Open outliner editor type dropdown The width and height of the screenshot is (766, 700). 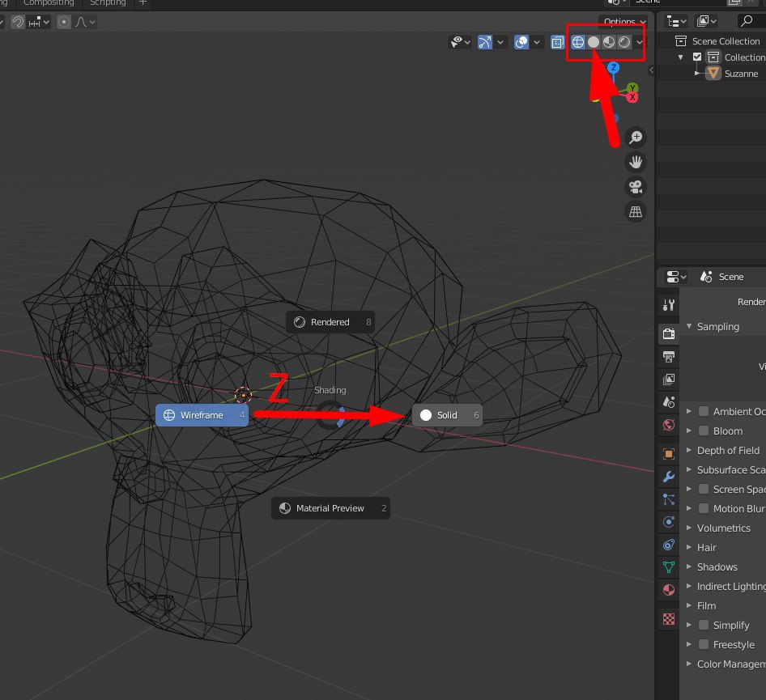pyautogui.click(x=677, y=22)
